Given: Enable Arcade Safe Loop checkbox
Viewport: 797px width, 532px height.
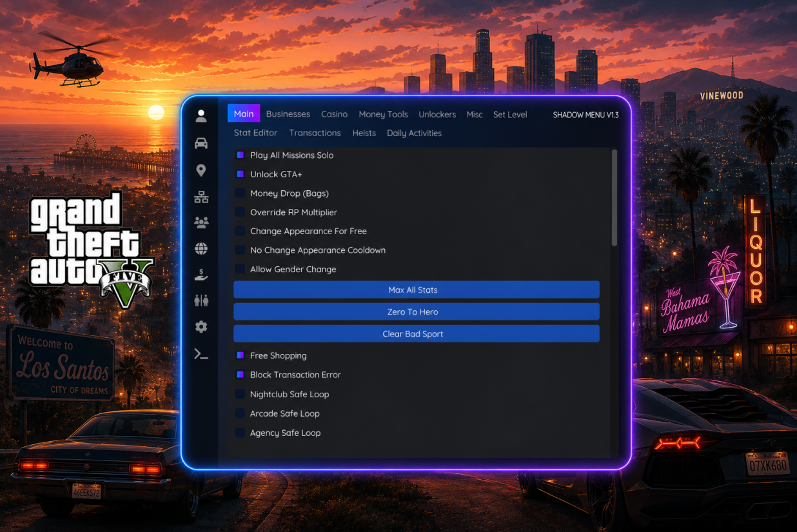Looking at the screenshot, I should (x=240, y=413).
